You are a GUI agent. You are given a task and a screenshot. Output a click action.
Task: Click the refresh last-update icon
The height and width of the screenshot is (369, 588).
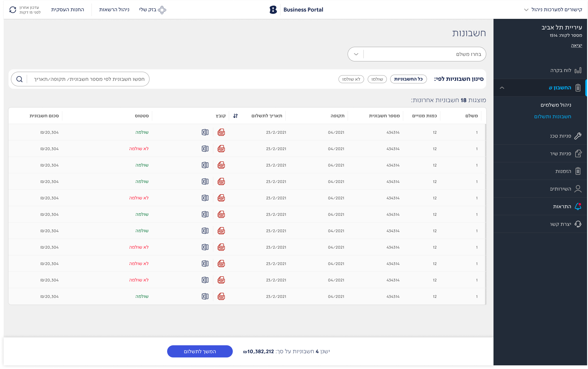13,10
